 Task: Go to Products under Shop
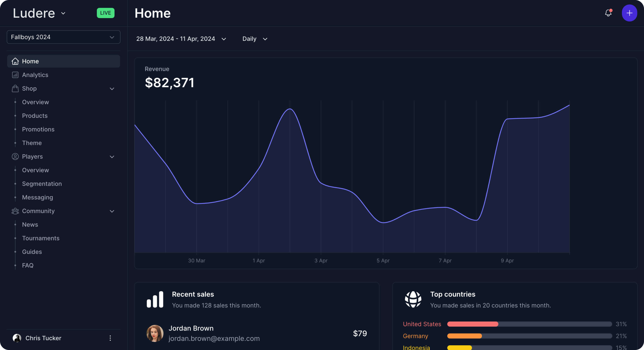pos(35,116)
